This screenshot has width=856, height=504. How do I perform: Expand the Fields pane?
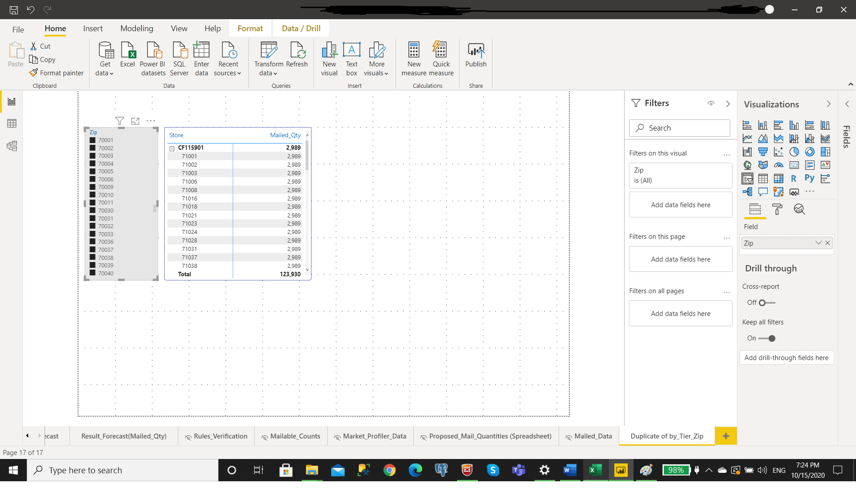coord(847,104)
